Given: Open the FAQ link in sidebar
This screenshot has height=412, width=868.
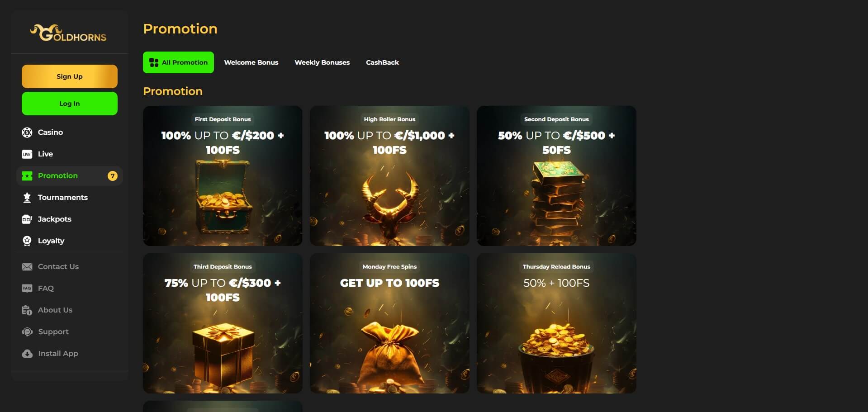Looking at the screenshot, I should click(46, 289).
